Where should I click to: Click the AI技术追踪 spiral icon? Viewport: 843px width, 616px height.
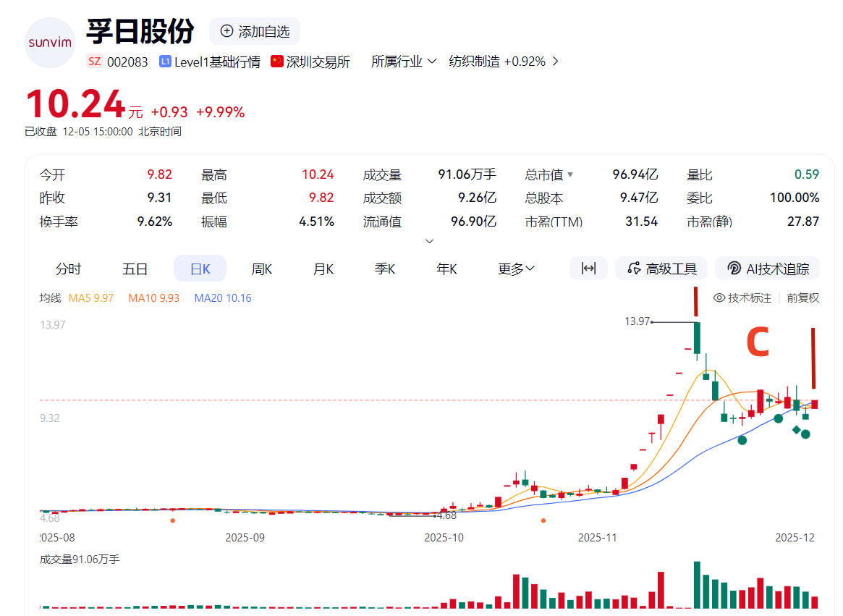pyautogui.click(x=734, y=268)
